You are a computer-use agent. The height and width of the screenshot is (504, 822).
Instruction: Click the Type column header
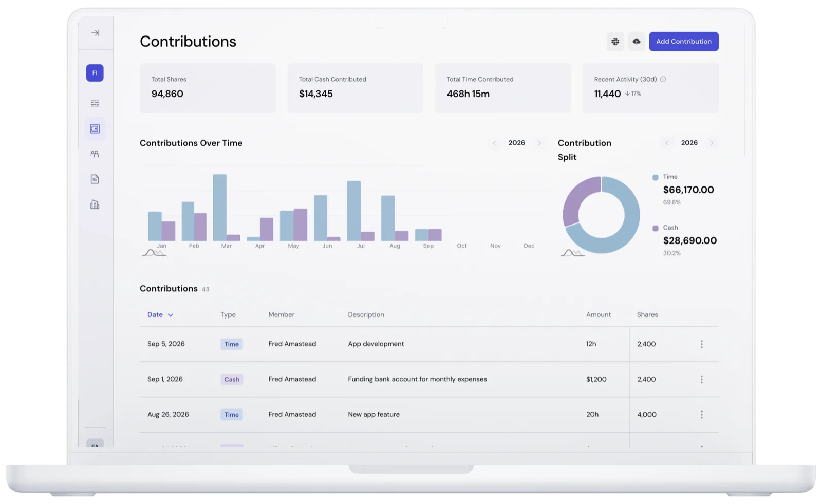(228, 314)
